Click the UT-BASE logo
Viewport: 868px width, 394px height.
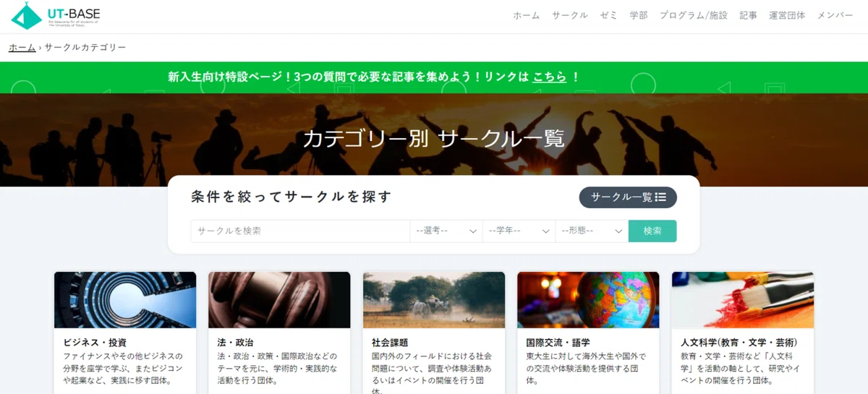point(56,15)
